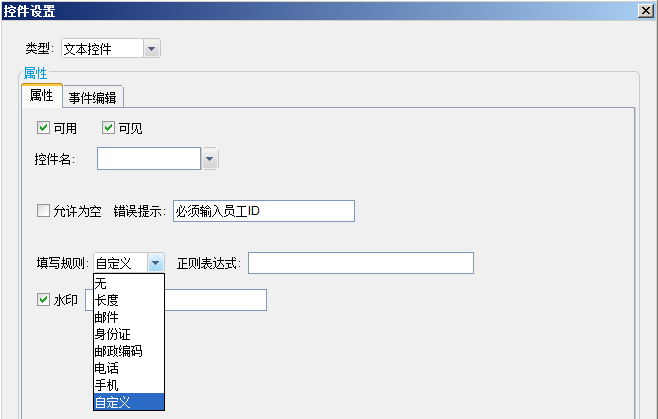Choose 手机 from the rule list
This screenshot has width=658, height=419.
tap(129, 385)
